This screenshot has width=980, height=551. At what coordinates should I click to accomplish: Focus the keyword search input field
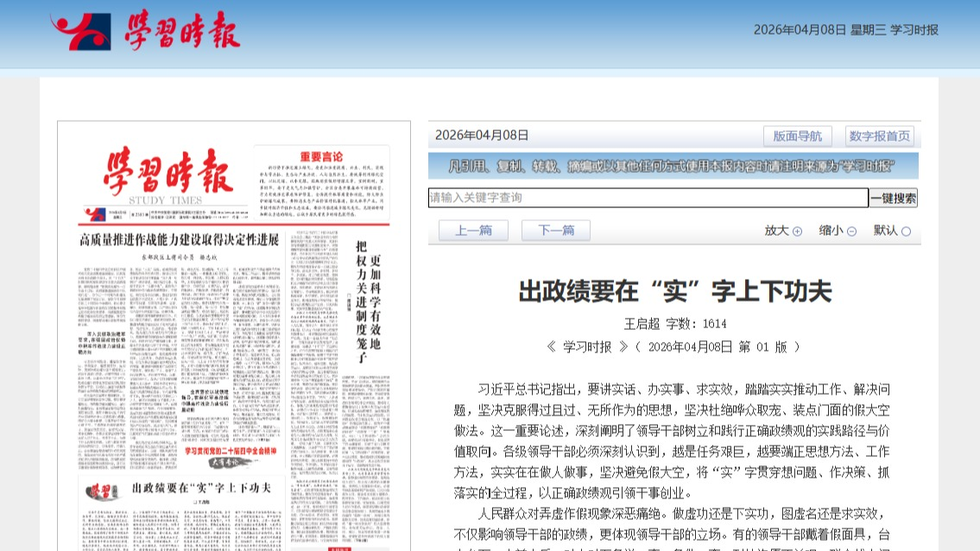(648, 198)
